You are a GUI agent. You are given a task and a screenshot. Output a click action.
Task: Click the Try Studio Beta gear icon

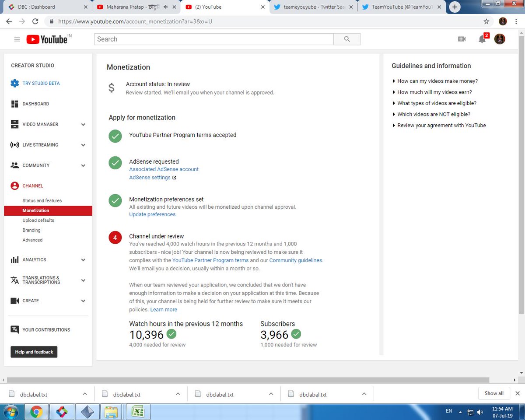click(14, 83)
